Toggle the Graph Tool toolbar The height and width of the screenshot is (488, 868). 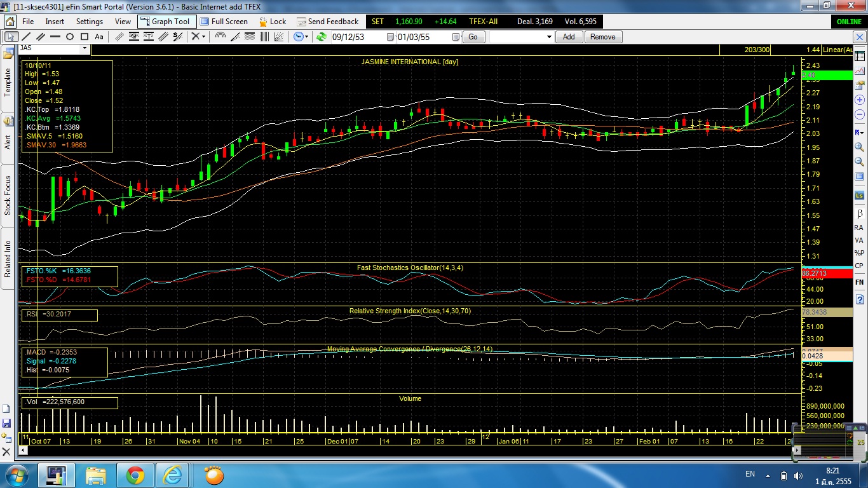167,21
